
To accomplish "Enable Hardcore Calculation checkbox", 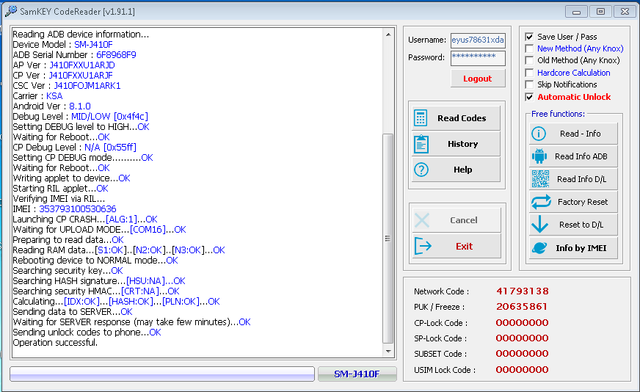I will [x=529, y=73].
